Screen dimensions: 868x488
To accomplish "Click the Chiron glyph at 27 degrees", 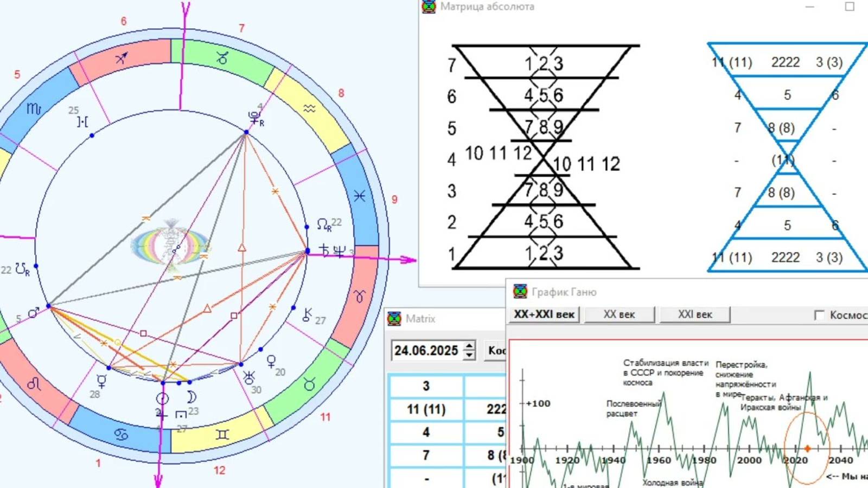I will click(x=307, y=314).
